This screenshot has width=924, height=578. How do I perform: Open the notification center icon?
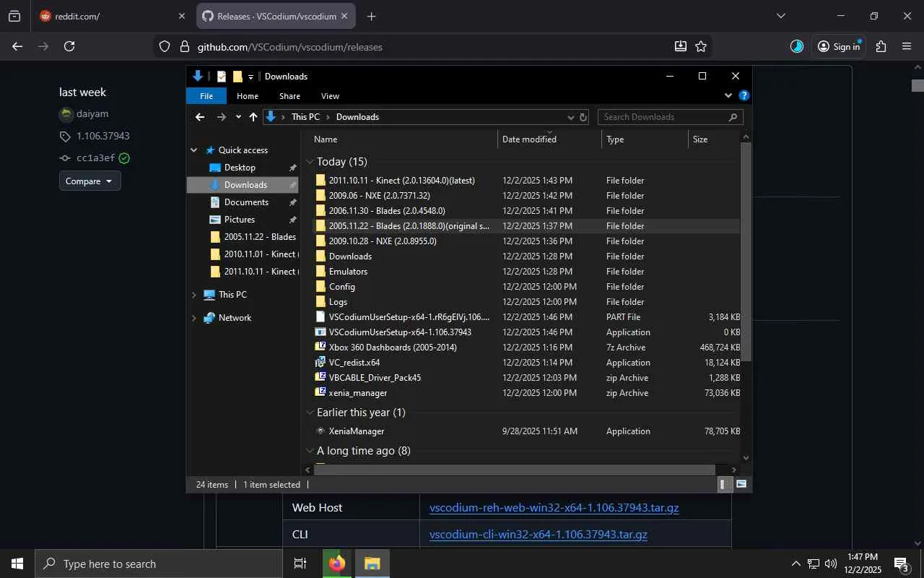pyautogui.click(x=902, y=564)
